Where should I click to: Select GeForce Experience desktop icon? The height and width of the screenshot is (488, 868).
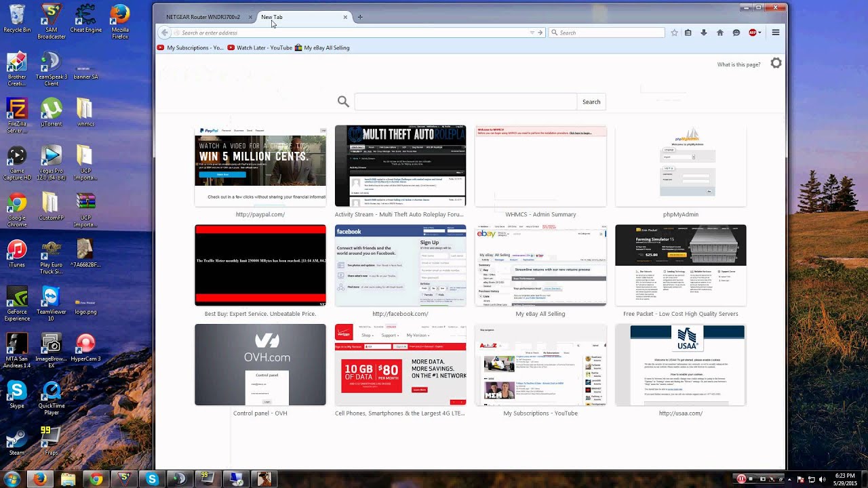tap(17, 303)
